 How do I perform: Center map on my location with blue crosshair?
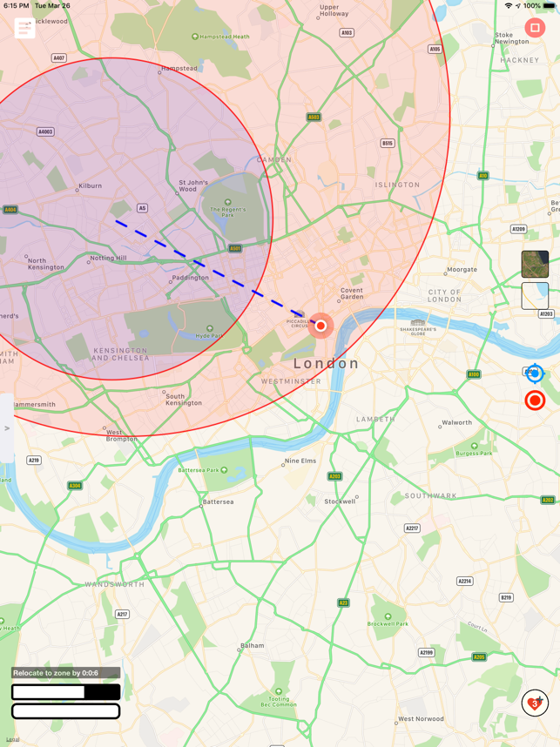coord(535,373)
